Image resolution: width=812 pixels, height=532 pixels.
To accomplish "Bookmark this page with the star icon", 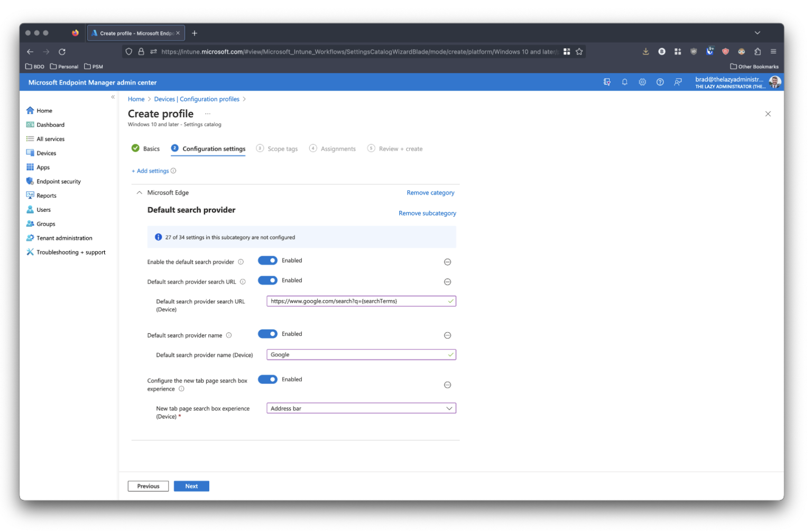I will [x=579, y=52].
